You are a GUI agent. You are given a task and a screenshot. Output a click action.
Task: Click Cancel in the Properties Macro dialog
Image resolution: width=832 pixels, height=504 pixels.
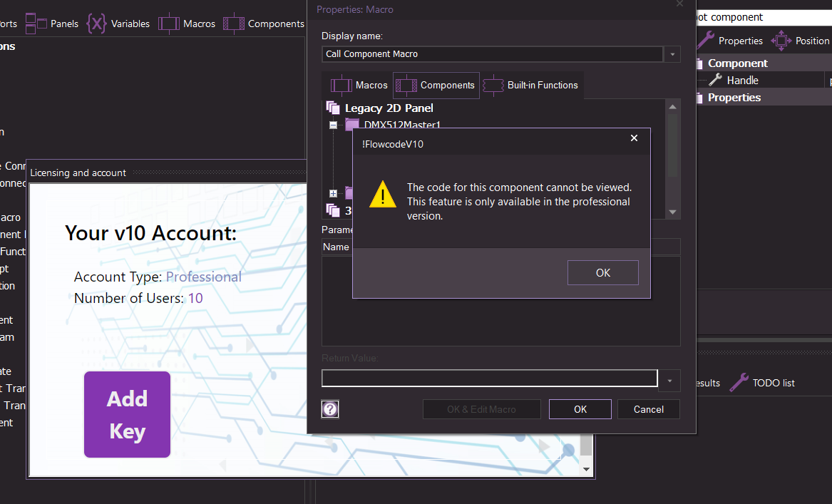pos(648,409)
